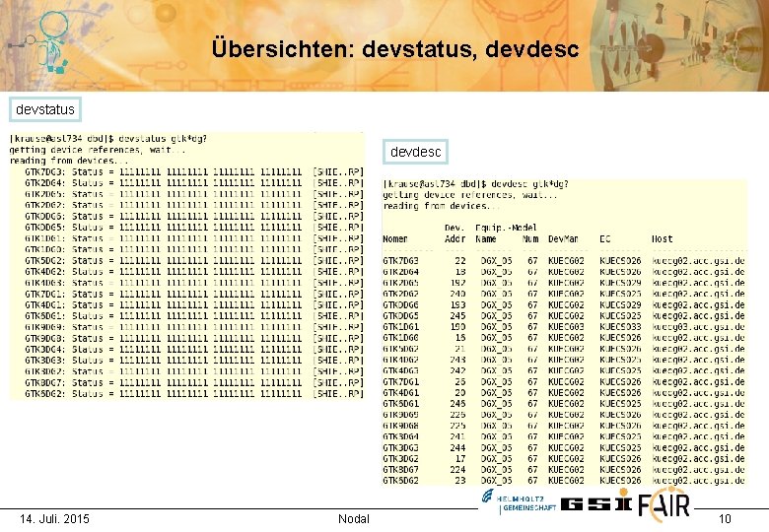Click the date '14. Juli. 2015'

click(x=54, y=519)
